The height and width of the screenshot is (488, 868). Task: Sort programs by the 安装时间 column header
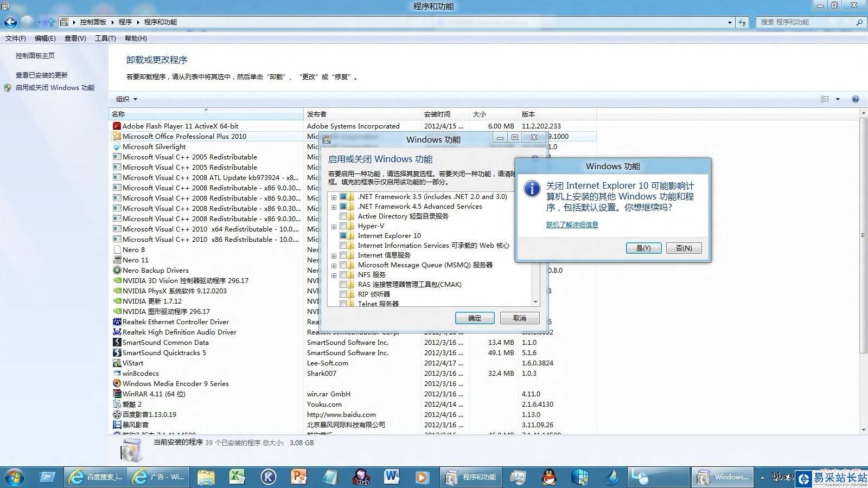coord(445,114)
